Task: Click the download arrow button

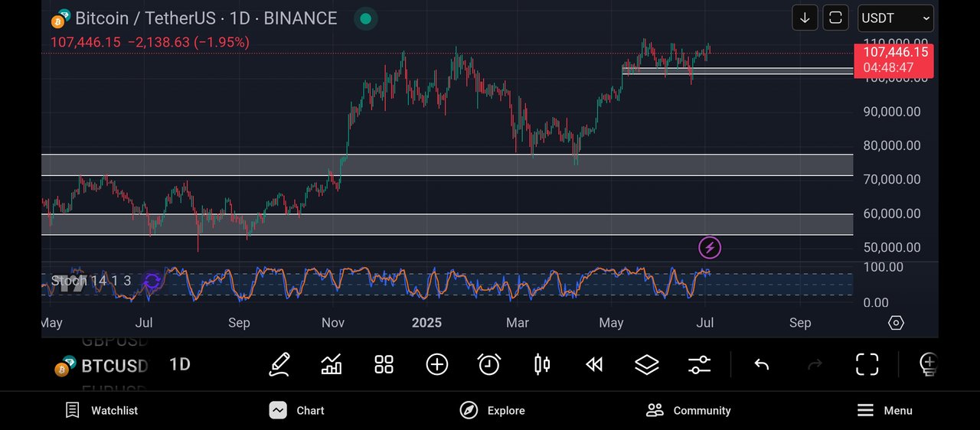Action: point(805,18)
